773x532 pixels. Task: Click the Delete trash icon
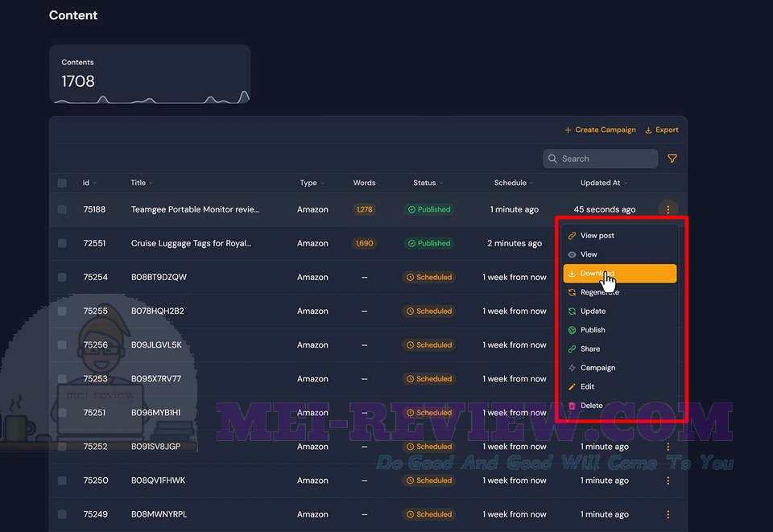572,406
